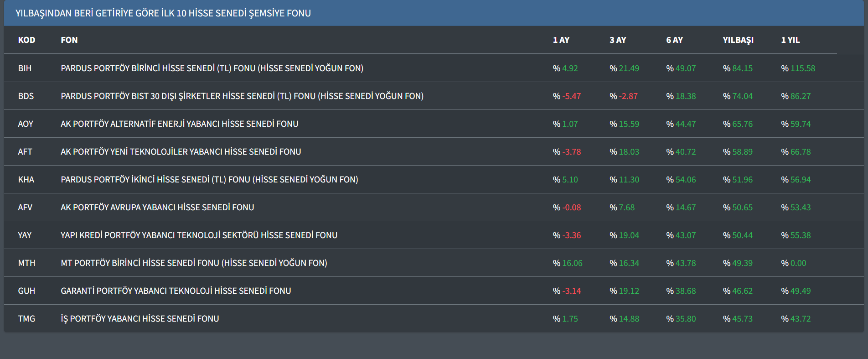Open the BIH fund code
Screen dimensions: 868x359
(25, 68)
